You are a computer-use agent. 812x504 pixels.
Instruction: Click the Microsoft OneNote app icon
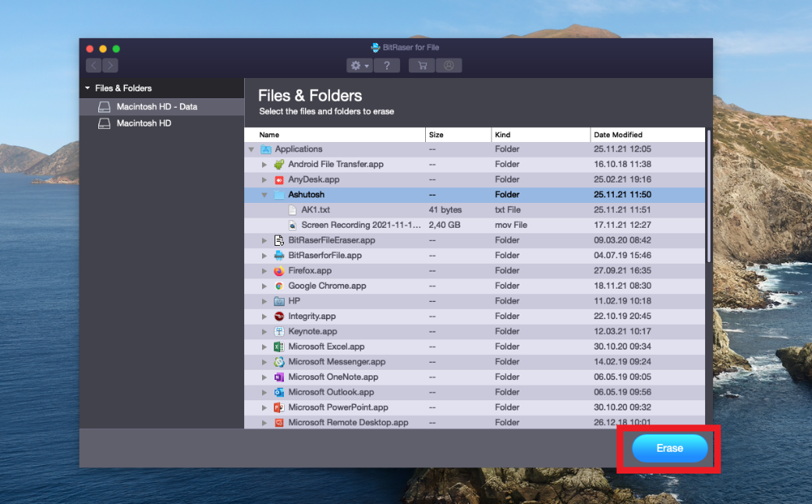pyautogui.click(x=279, y=377)
